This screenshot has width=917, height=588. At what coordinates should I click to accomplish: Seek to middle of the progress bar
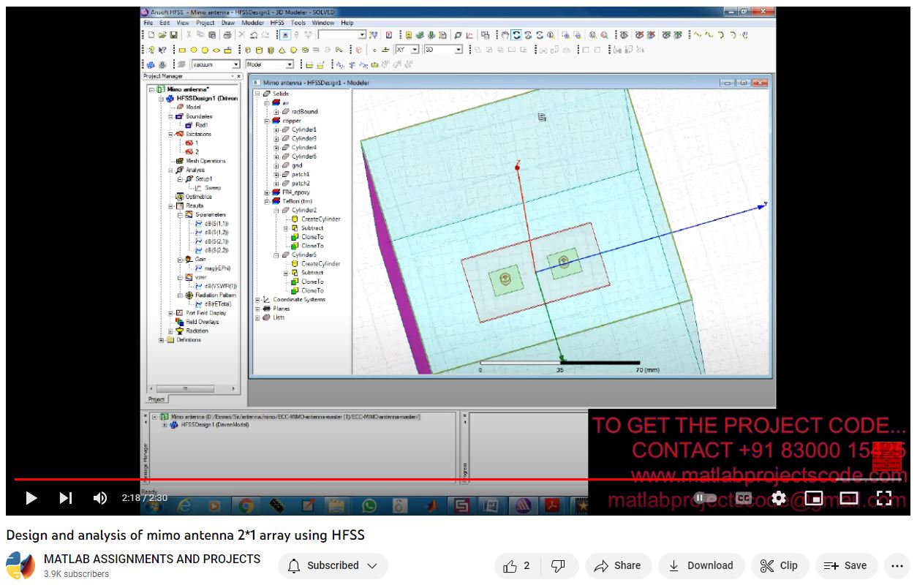458,480
